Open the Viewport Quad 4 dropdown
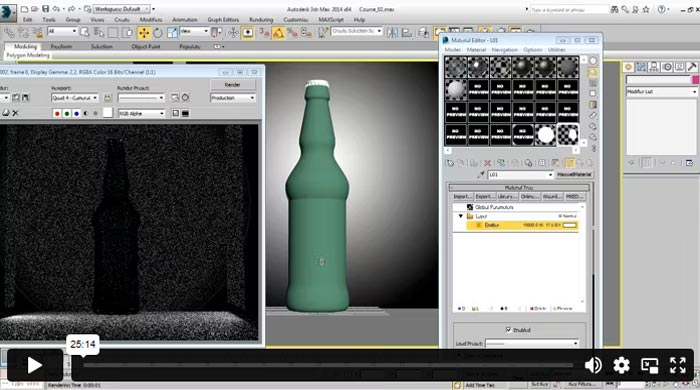Screen dimensions: 700x390 pos(75,98)
